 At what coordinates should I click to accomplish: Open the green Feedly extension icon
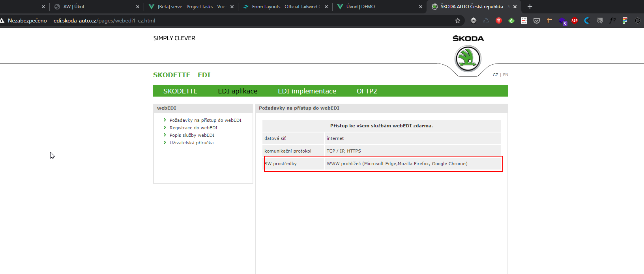point(511,21)
